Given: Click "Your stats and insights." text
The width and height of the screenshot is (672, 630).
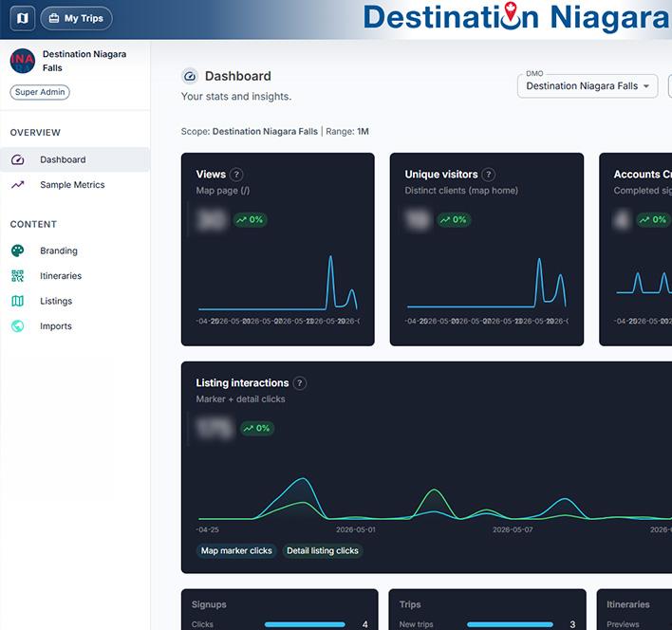Looking at the screenshot, I should pos(236,97).
